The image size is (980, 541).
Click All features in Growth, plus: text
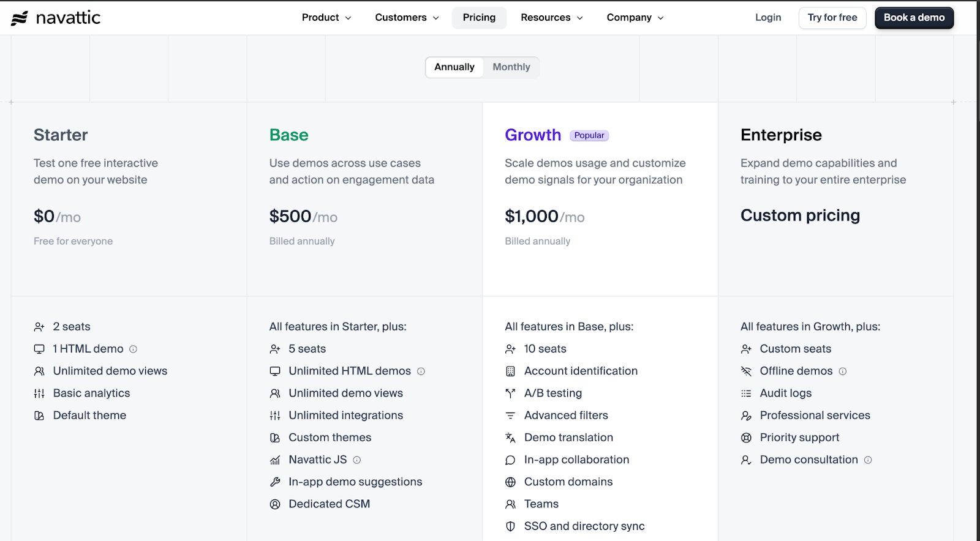(x=810, y=327)
